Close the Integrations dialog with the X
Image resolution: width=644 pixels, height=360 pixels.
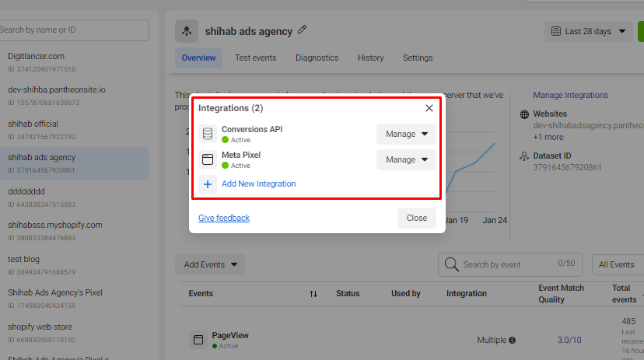[x=429, y=108]
